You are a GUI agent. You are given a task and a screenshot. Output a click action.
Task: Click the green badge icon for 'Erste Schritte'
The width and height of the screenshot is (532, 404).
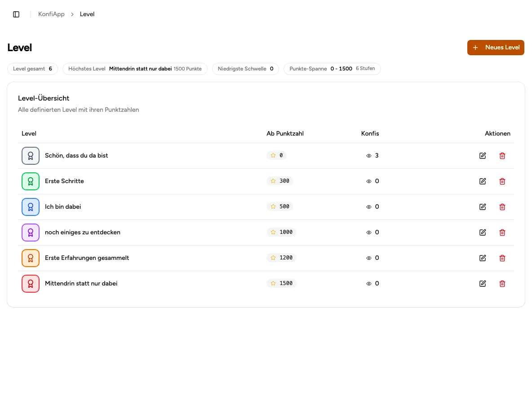31,181
